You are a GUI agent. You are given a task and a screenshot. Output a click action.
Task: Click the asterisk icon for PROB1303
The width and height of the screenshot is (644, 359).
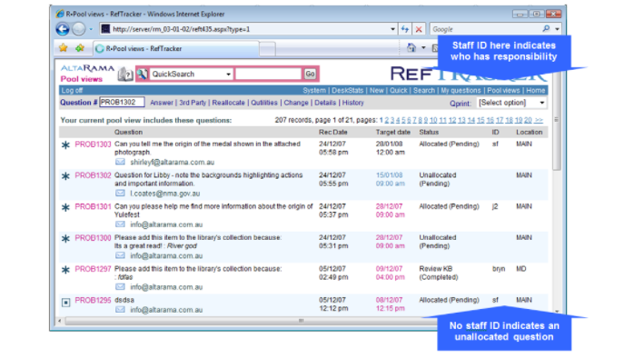point(65,145)
